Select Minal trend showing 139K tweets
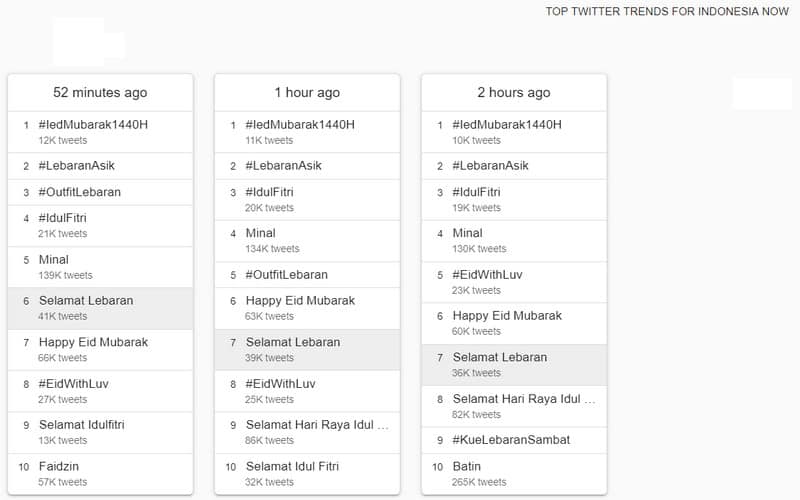This screenshot has width=800, height=500. click(x=54, y=260)
